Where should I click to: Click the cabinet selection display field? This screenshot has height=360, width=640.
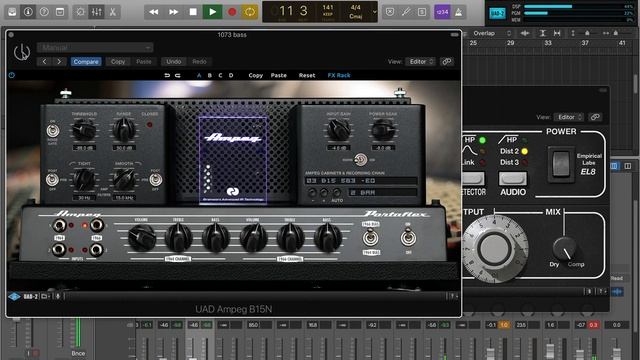click(x=361, y=180)
